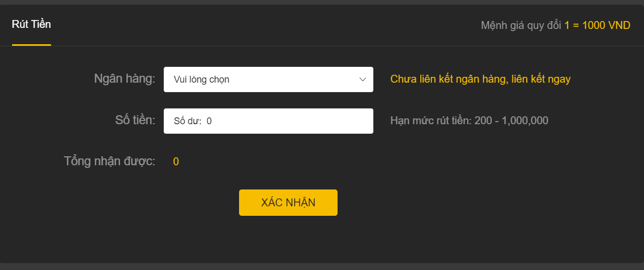Viewport: 644px width, 270px height.
Task: Click the '1,000,000' maximum limit value
Action: pyautogui.click(x=525, y=121)
